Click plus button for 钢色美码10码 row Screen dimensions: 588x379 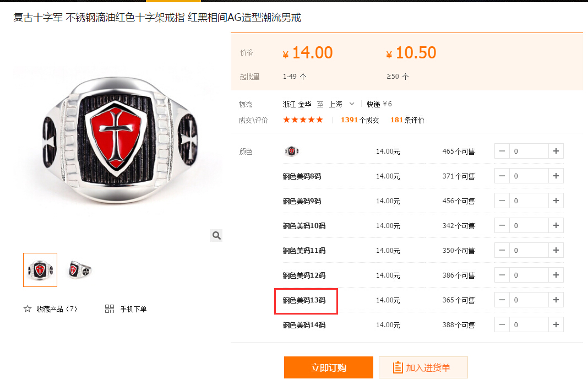point(556,225)
